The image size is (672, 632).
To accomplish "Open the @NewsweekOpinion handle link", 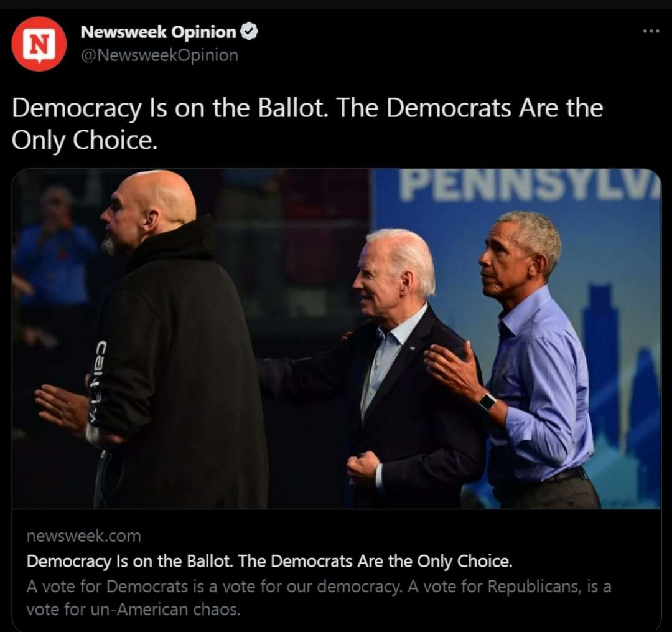I will point(159,55).
